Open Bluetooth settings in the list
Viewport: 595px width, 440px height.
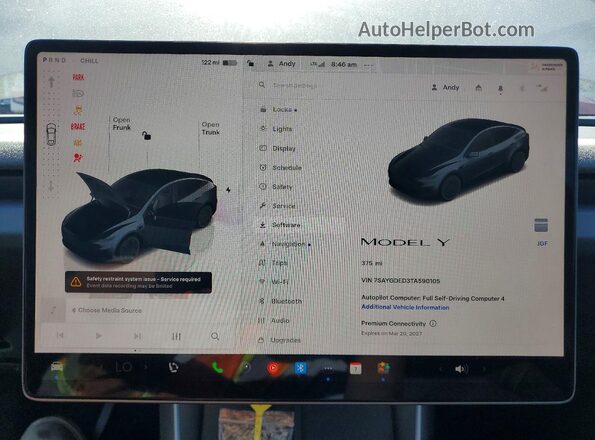(x=280, y=301)
